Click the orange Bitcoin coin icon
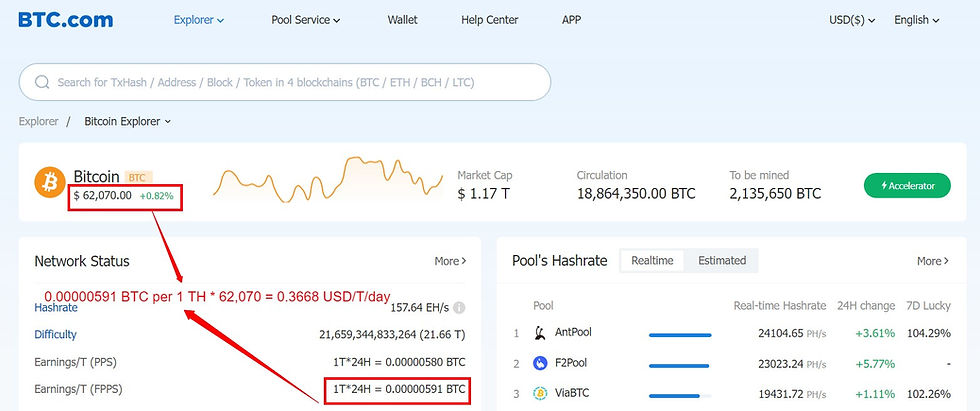The image size is (980, 411). click(x=50, y=182)
